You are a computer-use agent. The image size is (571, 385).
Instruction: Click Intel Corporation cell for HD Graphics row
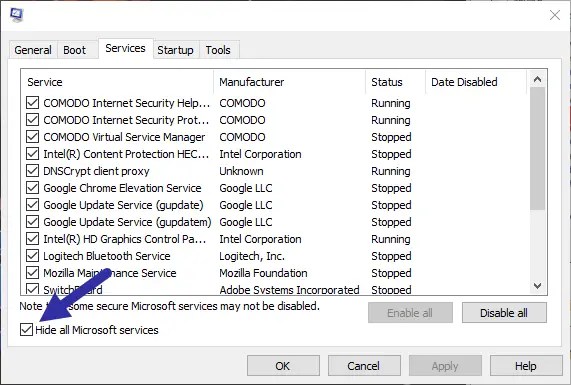pos(260,239)
